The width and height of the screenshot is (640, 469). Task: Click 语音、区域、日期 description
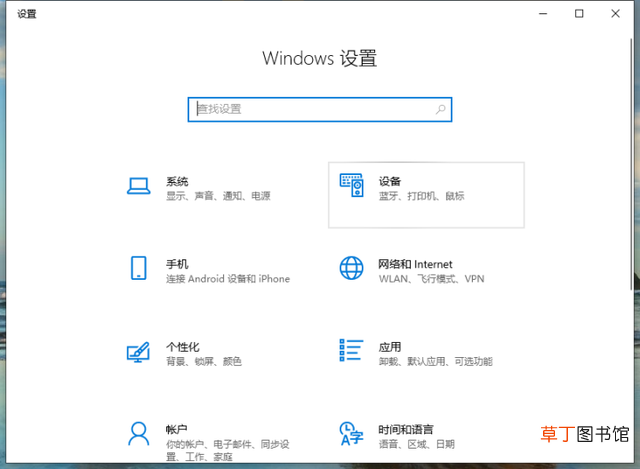417,444
